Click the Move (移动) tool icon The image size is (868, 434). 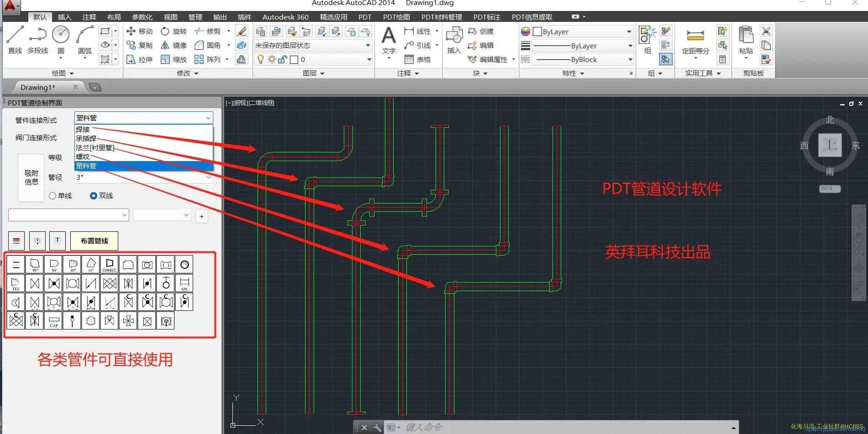131,31
